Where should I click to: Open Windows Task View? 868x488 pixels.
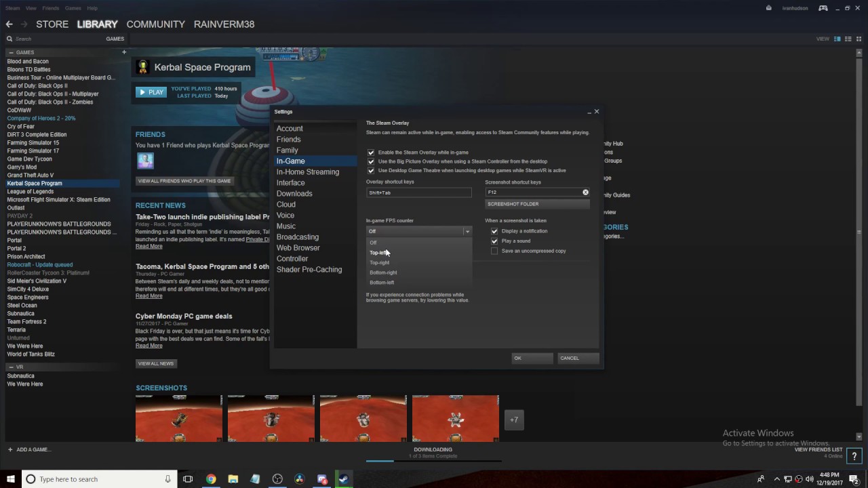(x=188, y=479)
